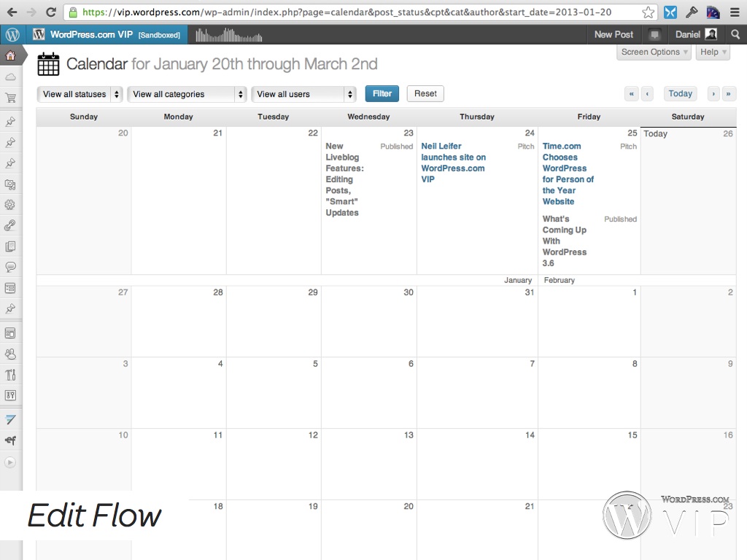Click the WordPress logo in the admin bar

point(12,34)
